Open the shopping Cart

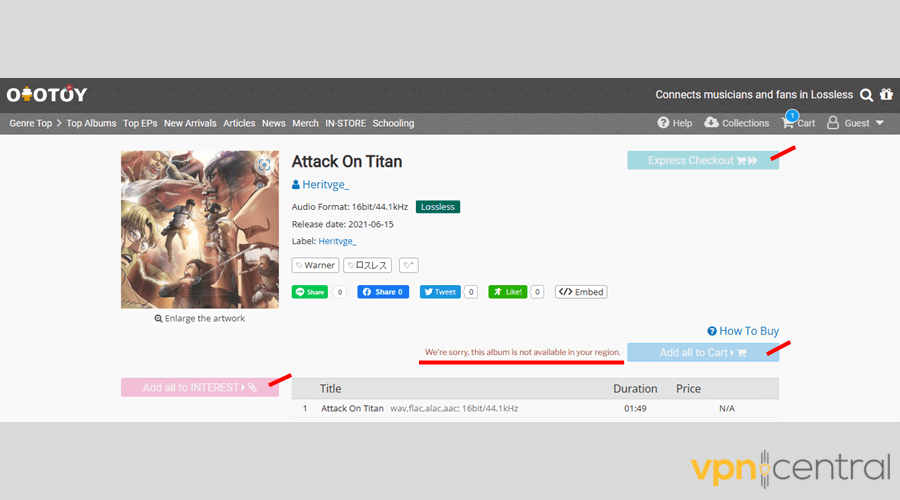pos(798,122)
